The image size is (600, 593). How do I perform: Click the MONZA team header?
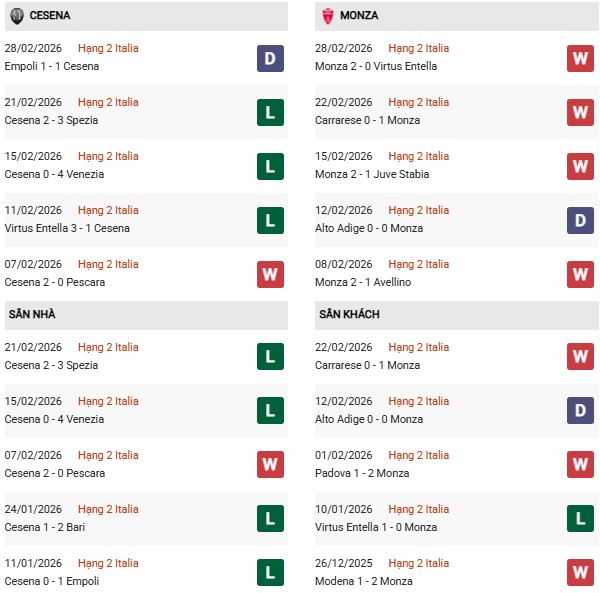[x=358, y=16]
